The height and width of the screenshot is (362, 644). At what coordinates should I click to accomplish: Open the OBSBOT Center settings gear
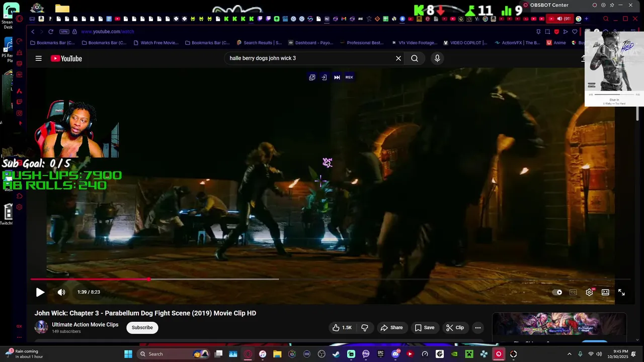click(x=603, y=5)
